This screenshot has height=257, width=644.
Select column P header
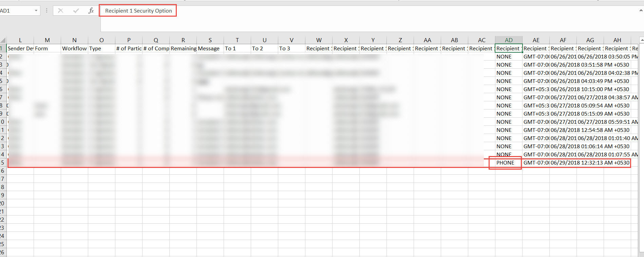tap(129, 40)
